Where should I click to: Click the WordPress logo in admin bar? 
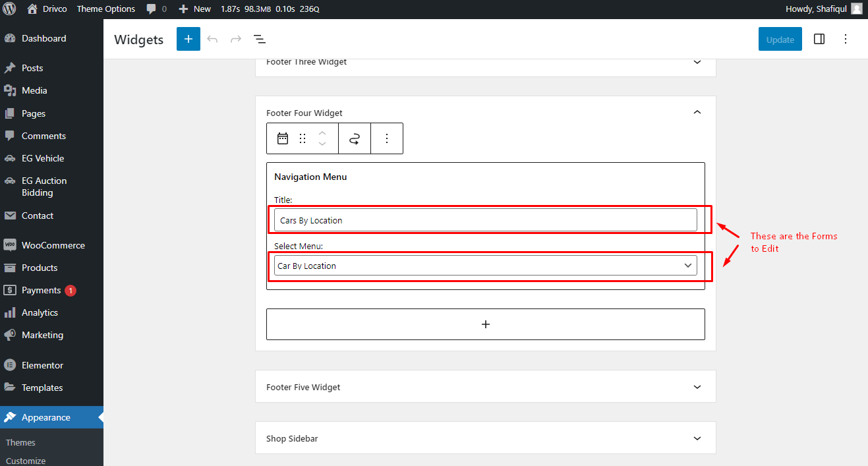tap(10, 9)
